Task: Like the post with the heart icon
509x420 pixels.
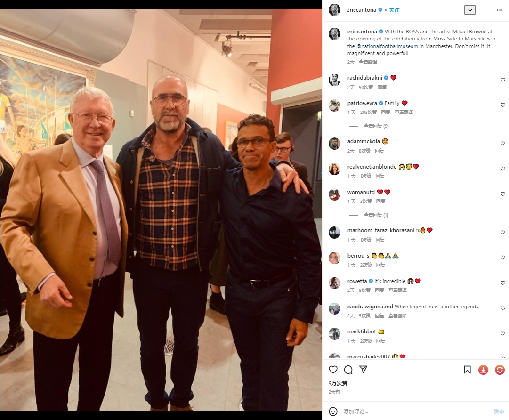Action: coord(333,370)
